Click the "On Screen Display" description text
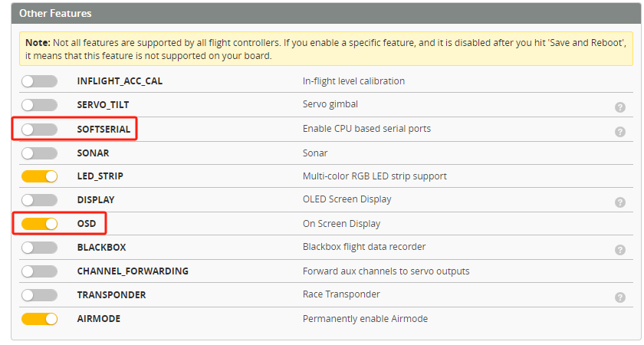The height and width of the screenshot is (345, 644). [x=341, y=224]
